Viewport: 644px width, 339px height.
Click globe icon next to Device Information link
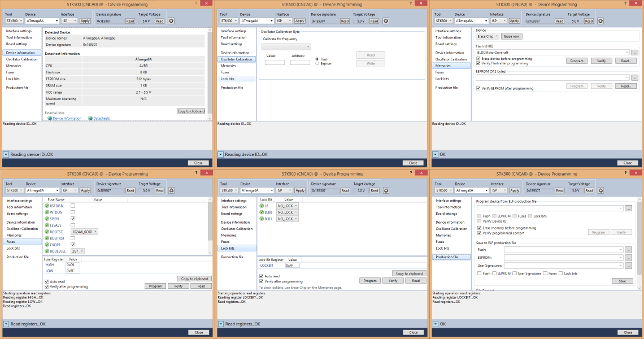pyautogui.click(x=50, y=118)
